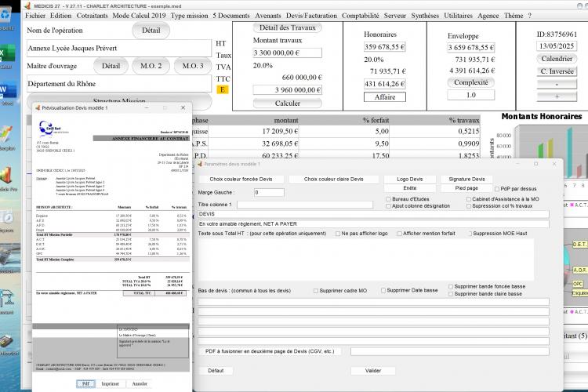Open the Mode Calcul 2019 menu
This screenshot has width=588, height=392.
[x=139, y=16]
